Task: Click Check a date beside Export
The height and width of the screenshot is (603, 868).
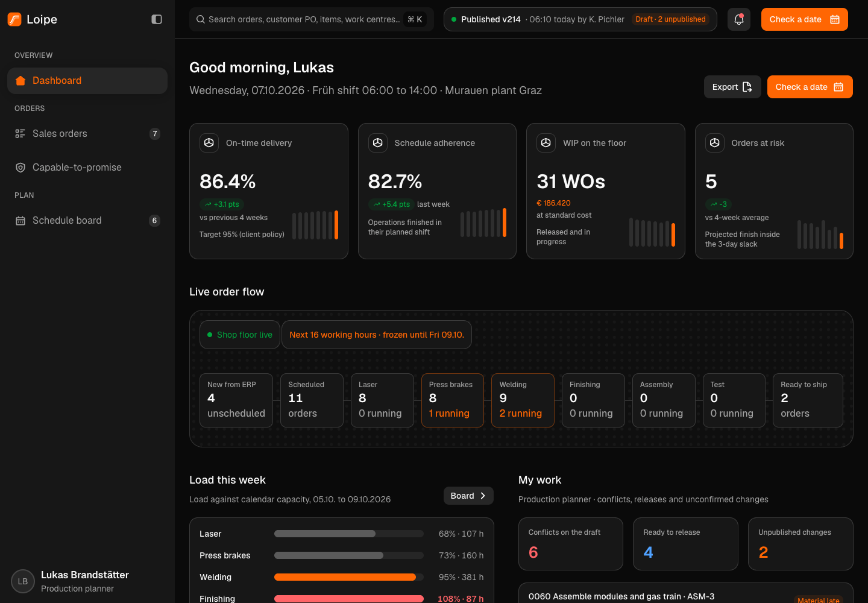Action: (x=810, y=87)
